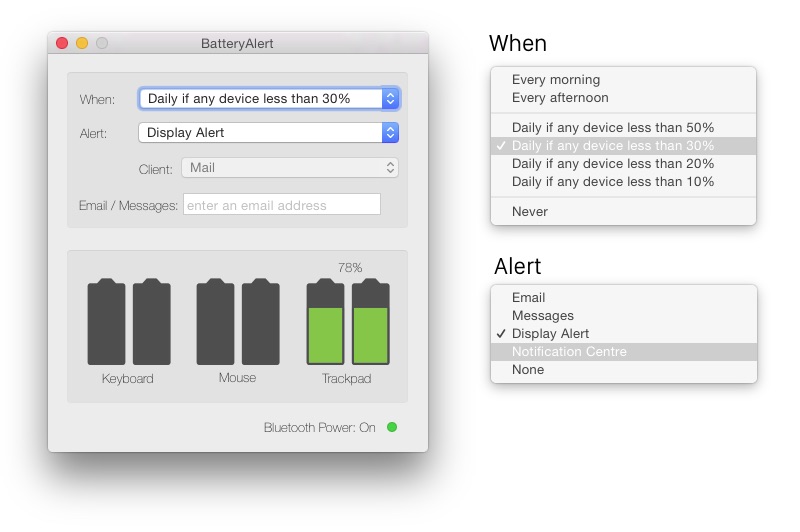Click the green Bluetooth power indicator

(392, 427)
